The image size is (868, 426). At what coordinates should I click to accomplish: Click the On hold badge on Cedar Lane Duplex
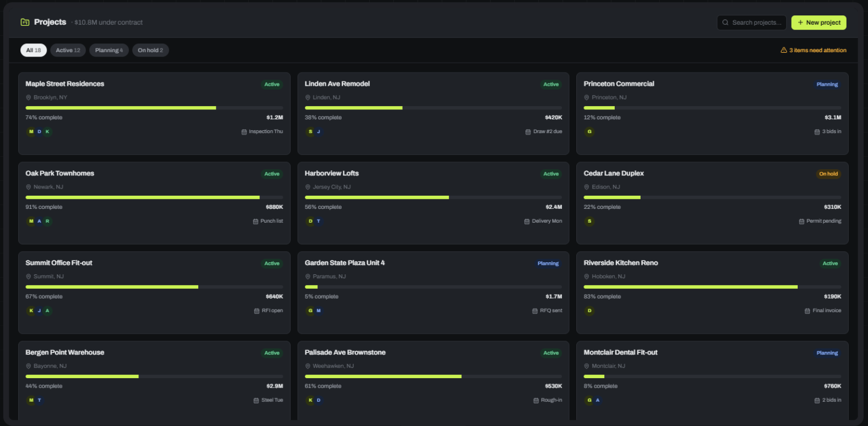click(x=828, y=174)
